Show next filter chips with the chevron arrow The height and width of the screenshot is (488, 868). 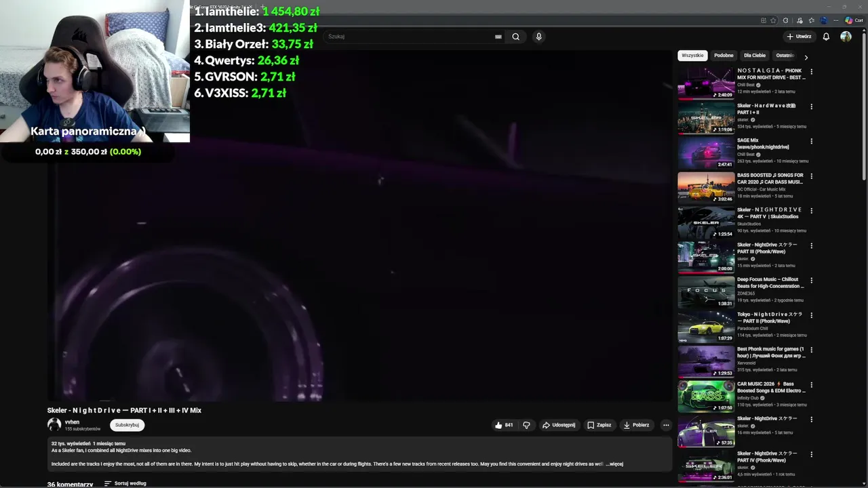pos(806,58)
